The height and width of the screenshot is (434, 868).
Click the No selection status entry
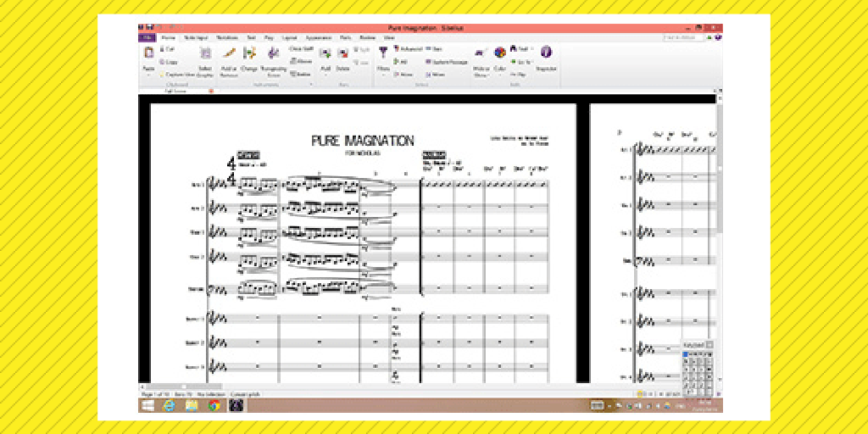(x=210, y=394)
